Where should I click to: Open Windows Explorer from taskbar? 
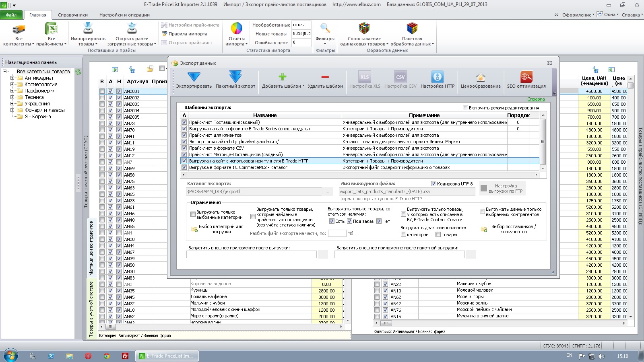(x=70, y=356)
